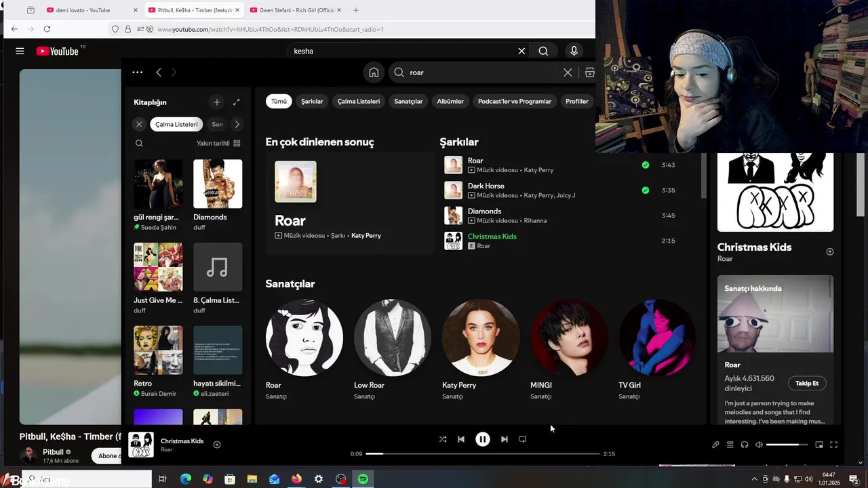Enter Spotify full screen mode
The height and width of the screenshot is (488, 868).
pos(834,445)
